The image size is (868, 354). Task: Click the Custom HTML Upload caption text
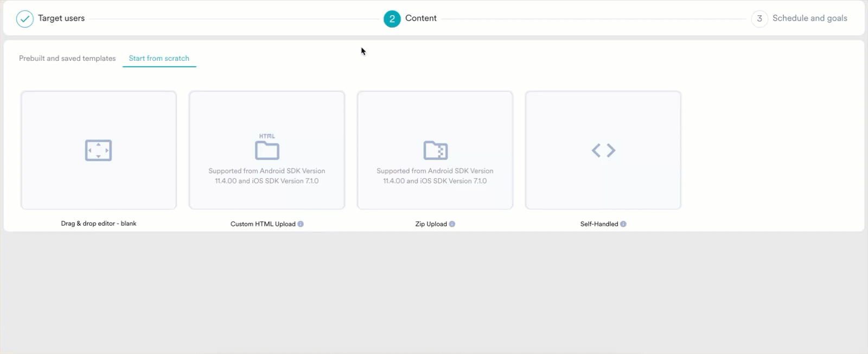(263, 224)
